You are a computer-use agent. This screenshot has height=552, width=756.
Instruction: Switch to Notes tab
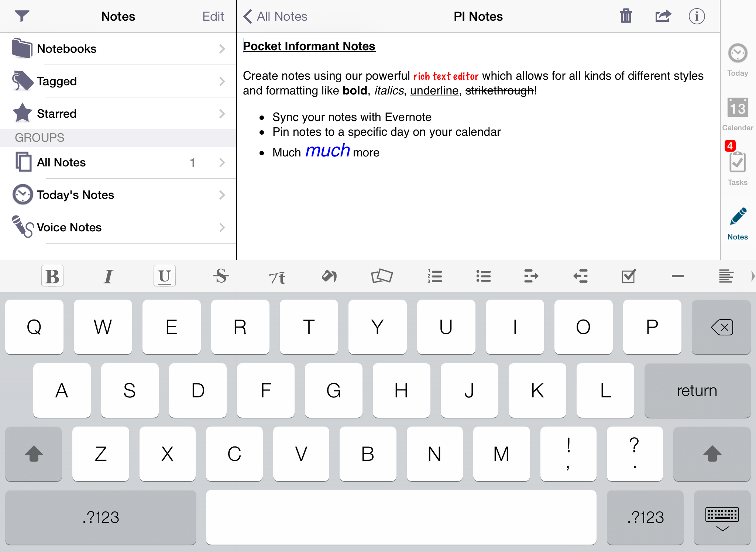click(738, 224)
